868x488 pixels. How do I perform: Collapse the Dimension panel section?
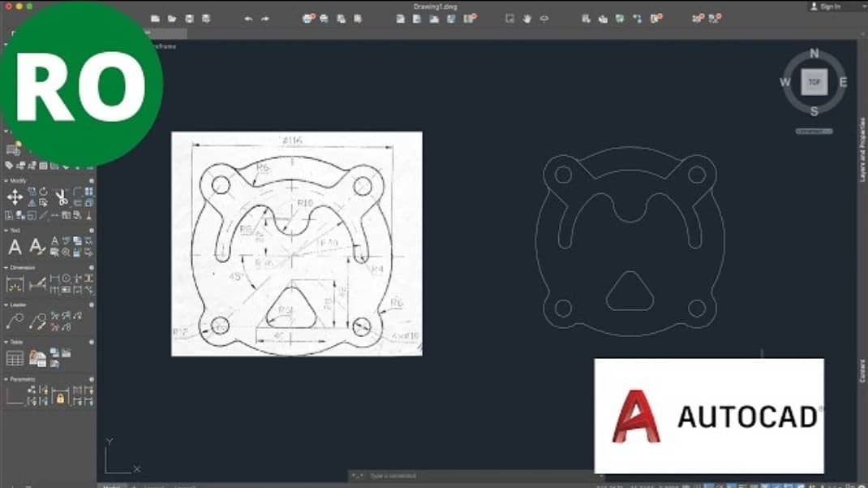click(x=5, y=267)
